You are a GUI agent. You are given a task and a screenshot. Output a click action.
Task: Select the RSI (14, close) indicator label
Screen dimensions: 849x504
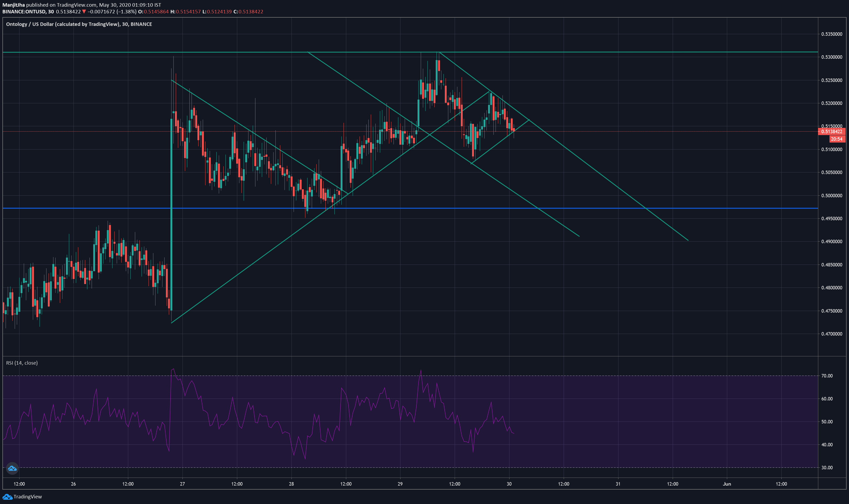(x=22, y=363)
